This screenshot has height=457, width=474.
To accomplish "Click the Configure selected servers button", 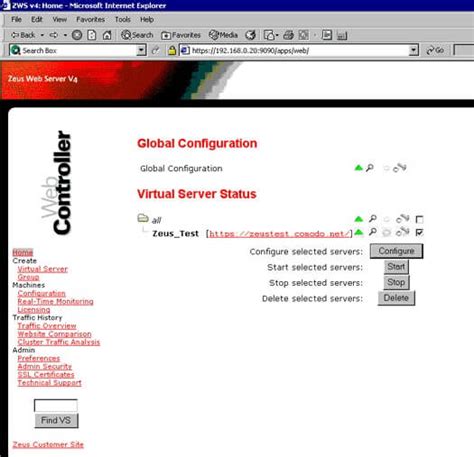I will point(396,251).
